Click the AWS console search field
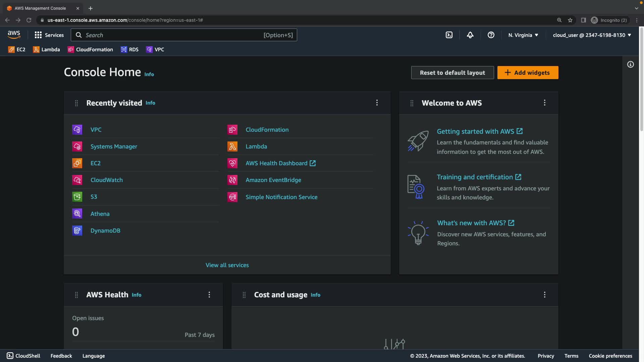 [x=173, y=35]
